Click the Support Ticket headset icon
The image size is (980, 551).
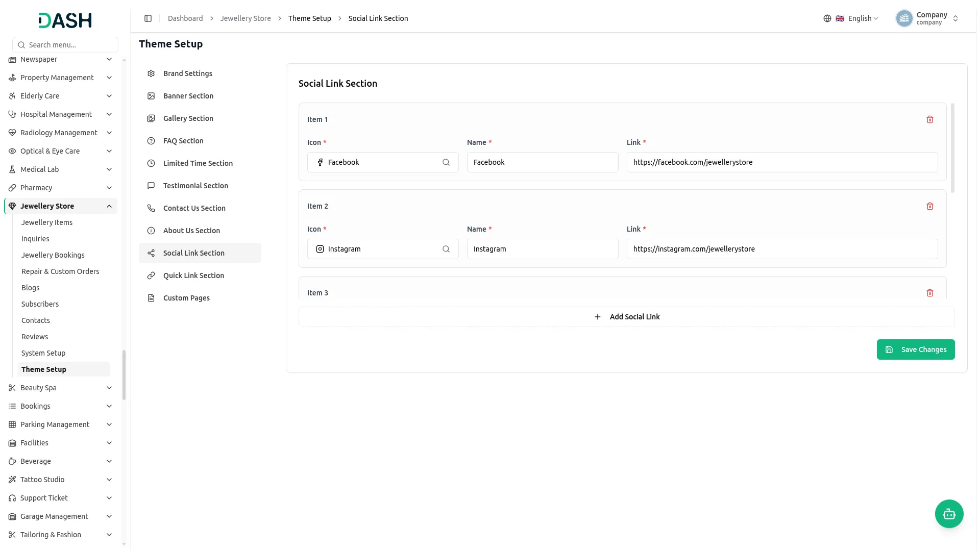coord(12,498)
